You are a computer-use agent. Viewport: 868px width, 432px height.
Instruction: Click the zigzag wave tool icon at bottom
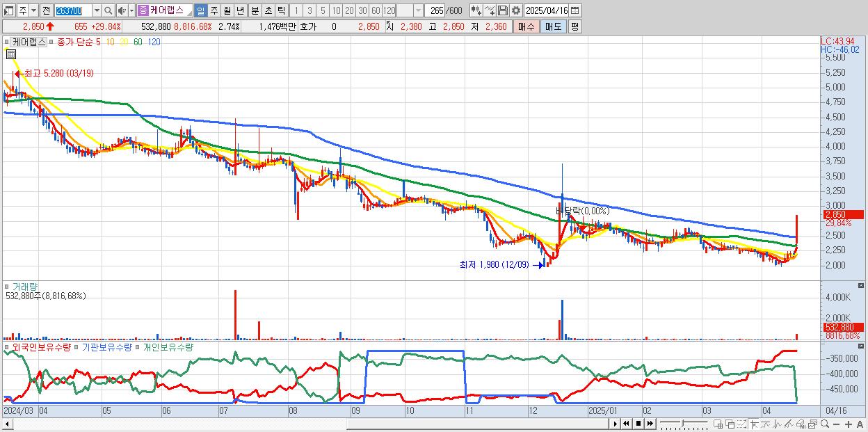(x=777, y=424)
